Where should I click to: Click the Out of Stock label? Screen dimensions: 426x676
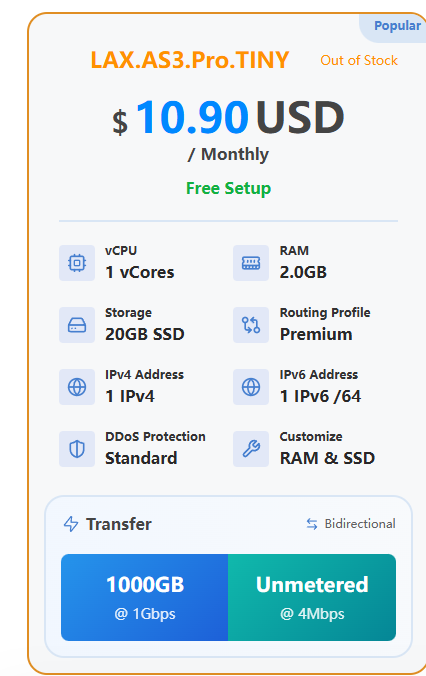click(x=359, y=60)
